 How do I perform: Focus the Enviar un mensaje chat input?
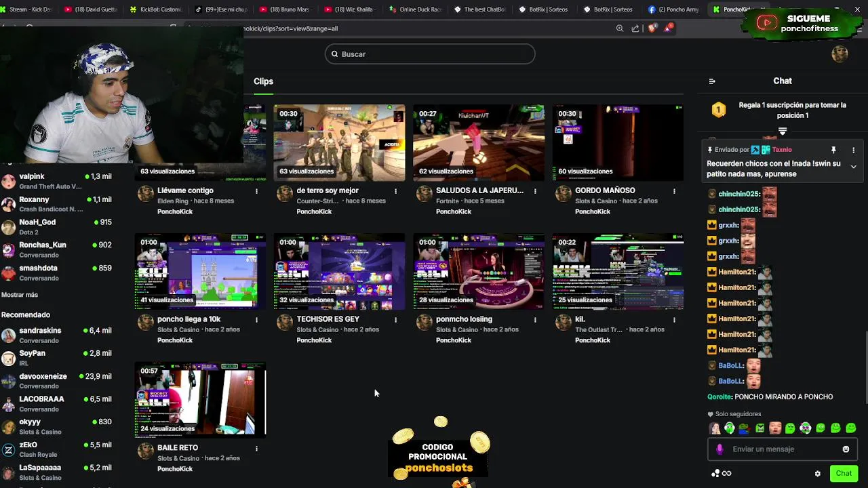(x=783, y=449)
